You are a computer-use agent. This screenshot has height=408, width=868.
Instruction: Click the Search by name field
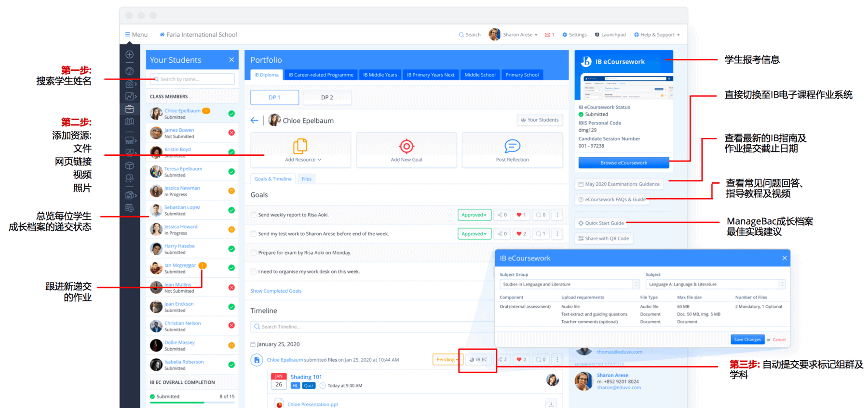192,79
